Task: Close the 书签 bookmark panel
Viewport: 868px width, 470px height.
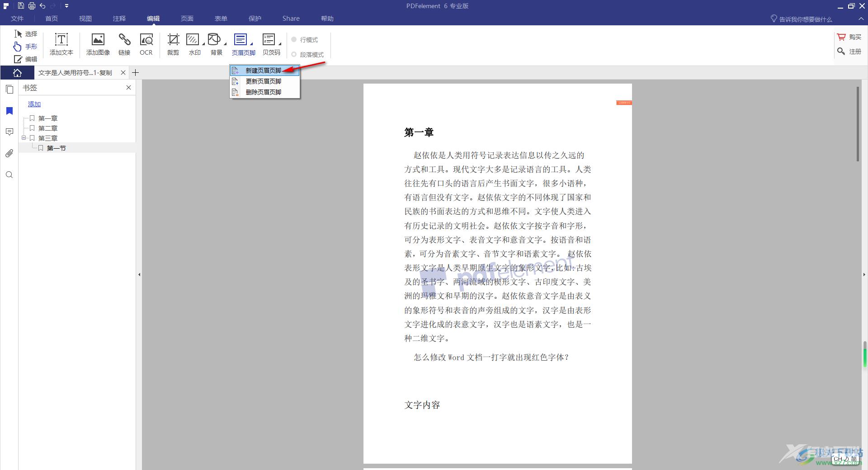Action: 128,88
